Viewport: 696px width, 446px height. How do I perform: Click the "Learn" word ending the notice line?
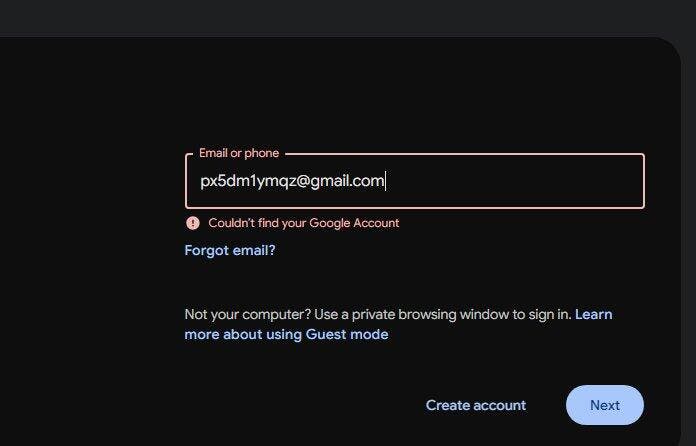(x=594, y=314)
